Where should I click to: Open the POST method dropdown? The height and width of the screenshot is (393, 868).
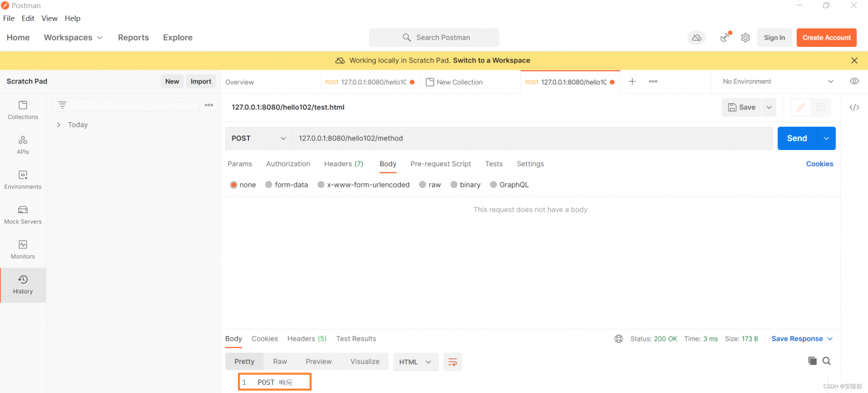click(x=259, y=138)
